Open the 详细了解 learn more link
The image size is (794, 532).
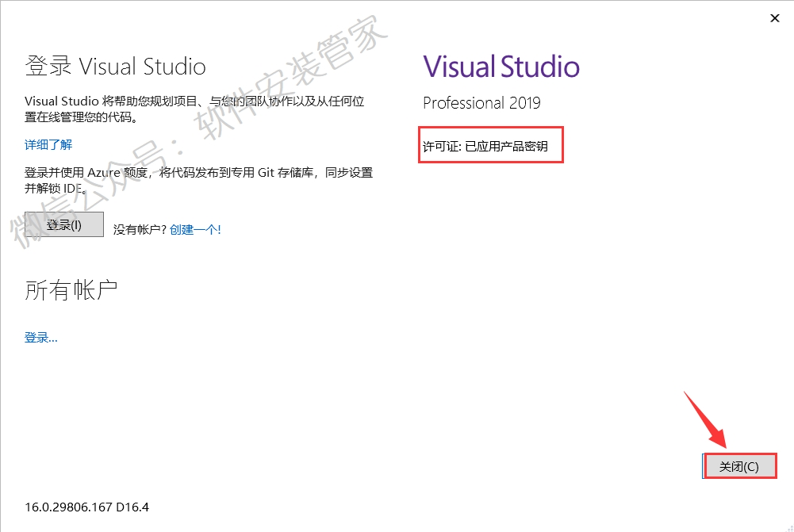tap(48, 145)
